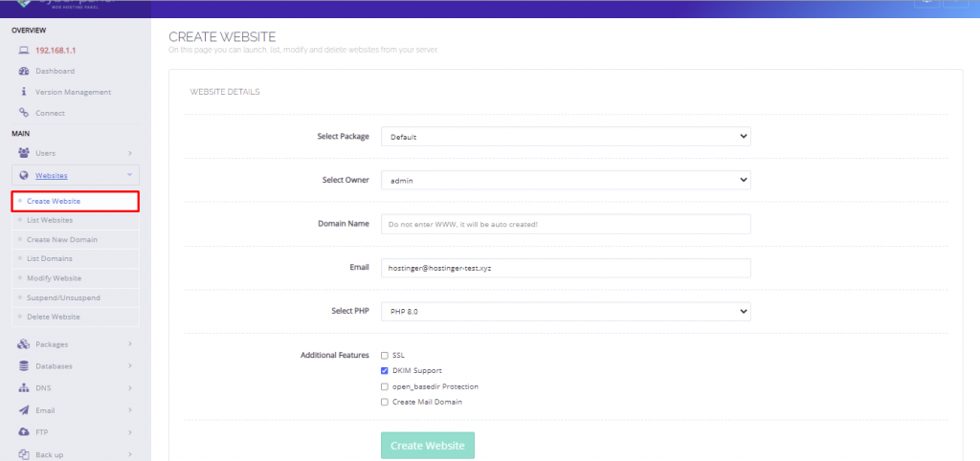Screen dimensions: 980x461
Task: Expand the Users menu chevron
Action: [129, 153]
